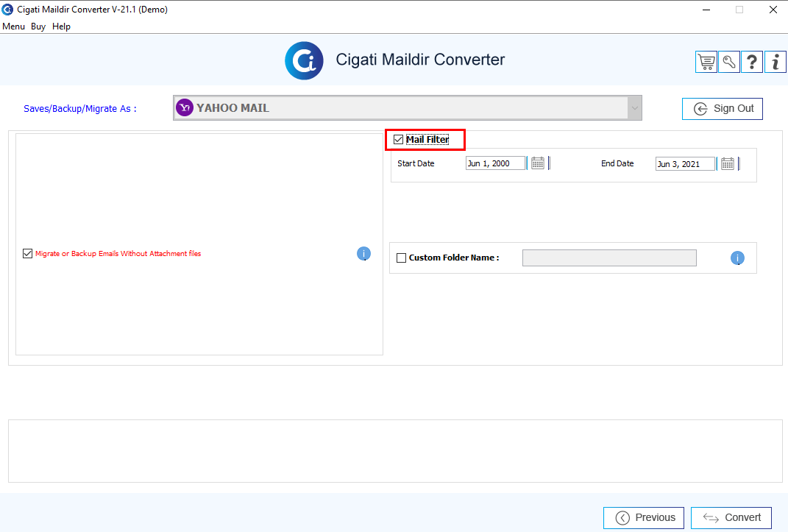Click the info 'i' toolbar icon

coord(775,63)
